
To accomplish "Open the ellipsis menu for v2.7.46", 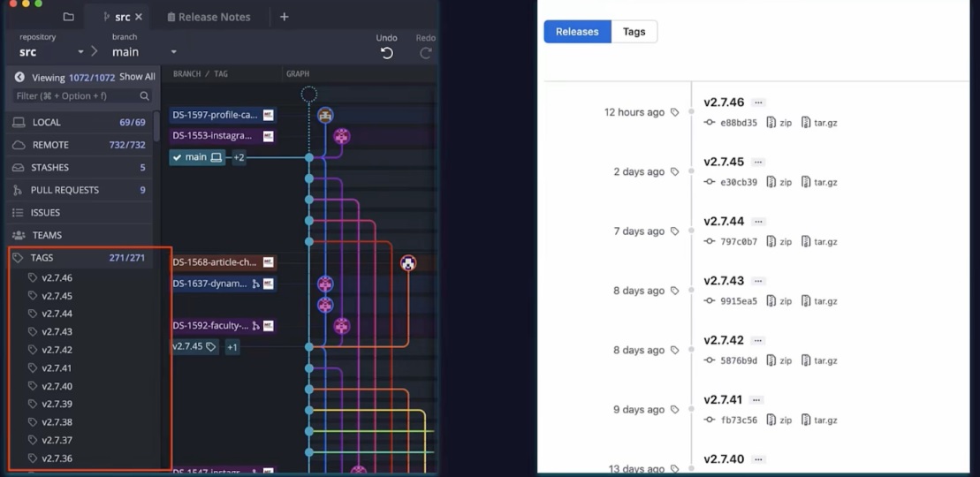I will [758, 102].
